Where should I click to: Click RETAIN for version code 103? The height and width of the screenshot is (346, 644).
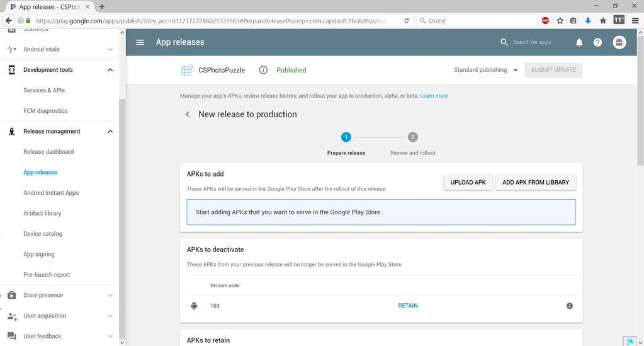point(408,306)
